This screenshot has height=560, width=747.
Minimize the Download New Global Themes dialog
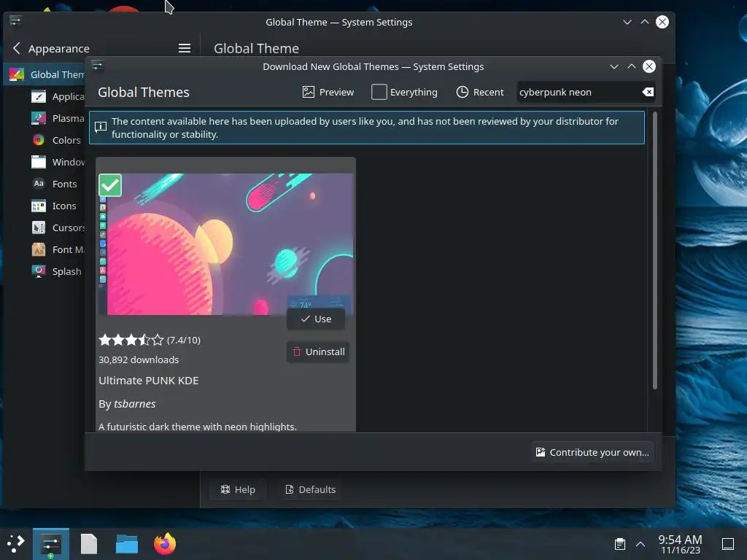pyautogui.click(x=614, y=66)
